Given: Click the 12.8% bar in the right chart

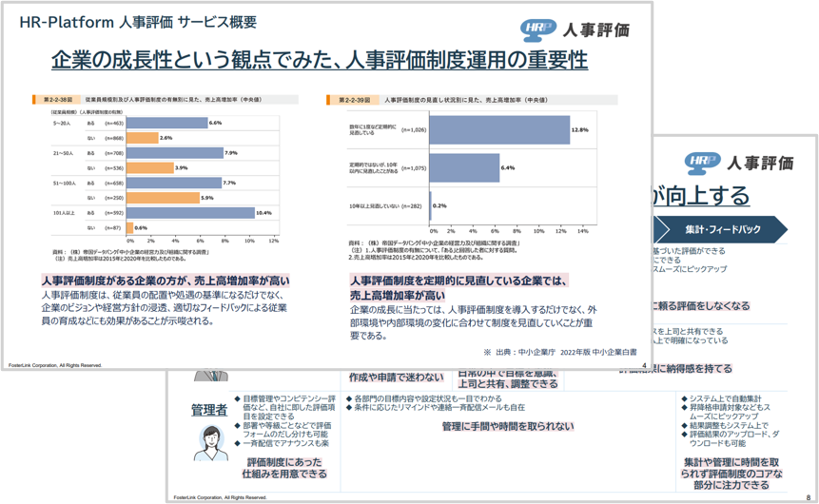Looking at the screenshot, I should tap(499, 130).
